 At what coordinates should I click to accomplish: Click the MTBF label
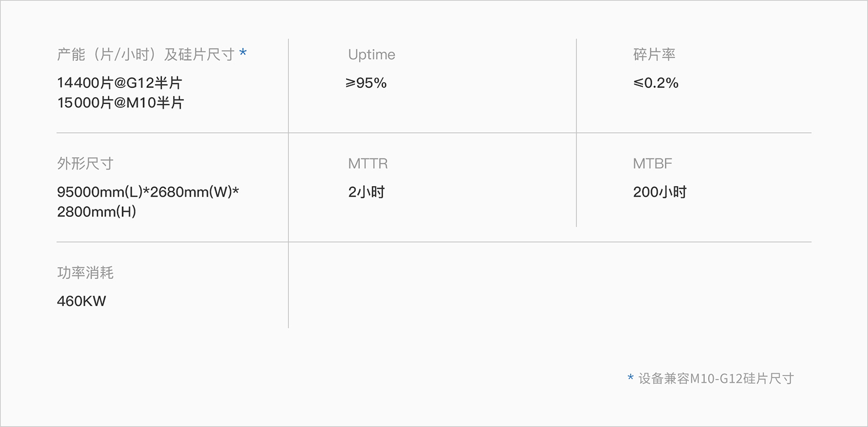coord(652,164)
